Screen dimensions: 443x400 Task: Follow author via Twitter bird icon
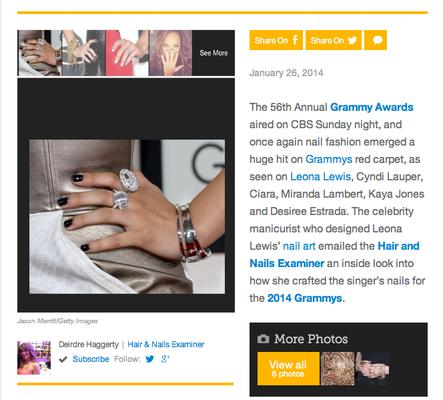150,359
